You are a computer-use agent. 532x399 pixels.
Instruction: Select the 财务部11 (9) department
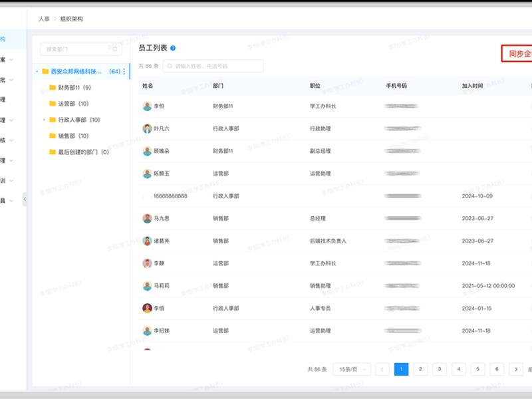74,88
